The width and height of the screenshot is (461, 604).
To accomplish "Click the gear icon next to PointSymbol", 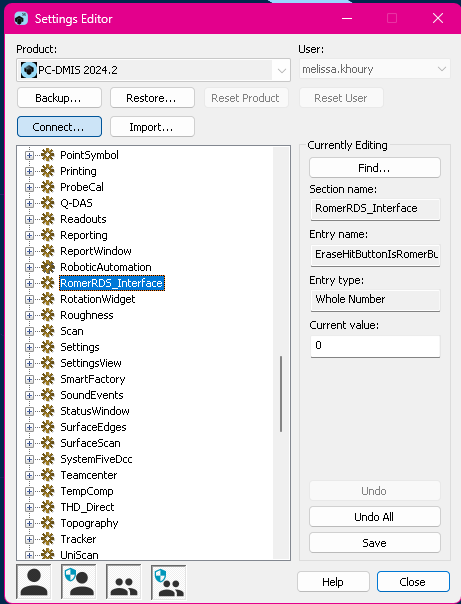I will 48,155.
